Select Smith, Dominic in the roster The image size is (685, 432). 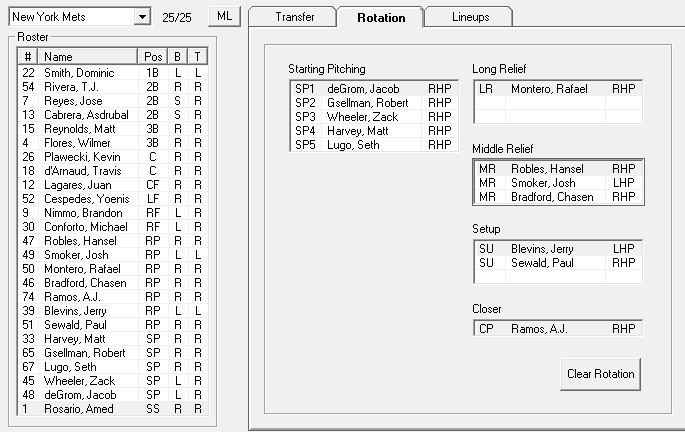pos(113,73)
